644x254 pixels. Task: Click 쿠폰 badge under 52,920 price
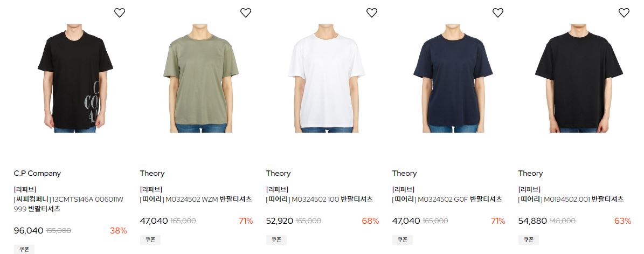tap(276, 239)
